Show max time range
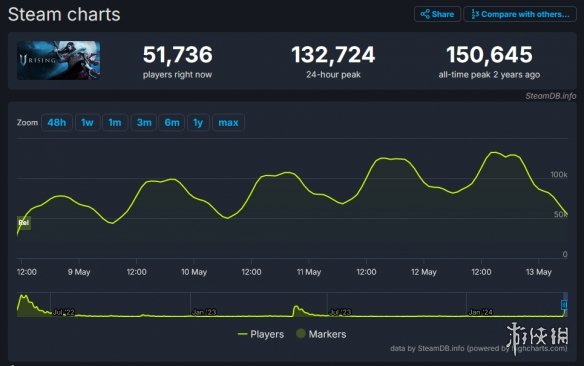 (x=228, y=122)
